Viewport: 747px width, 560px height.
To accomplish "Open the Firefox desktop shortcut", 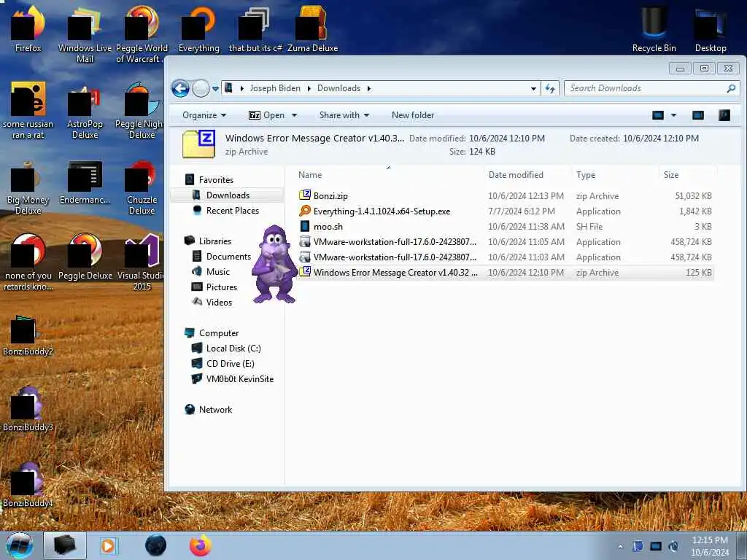I will click(x=28, y=29).
